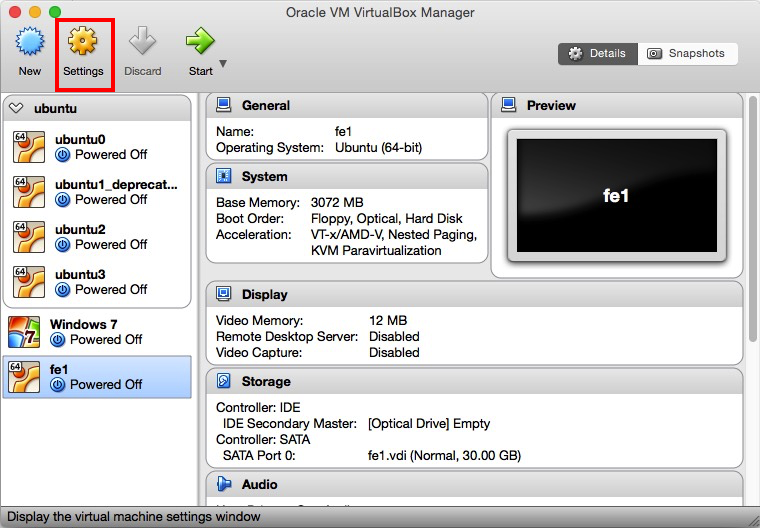The image size is (760, 528).
Task: Open the Settings gear icon
Action: point(83,43)
